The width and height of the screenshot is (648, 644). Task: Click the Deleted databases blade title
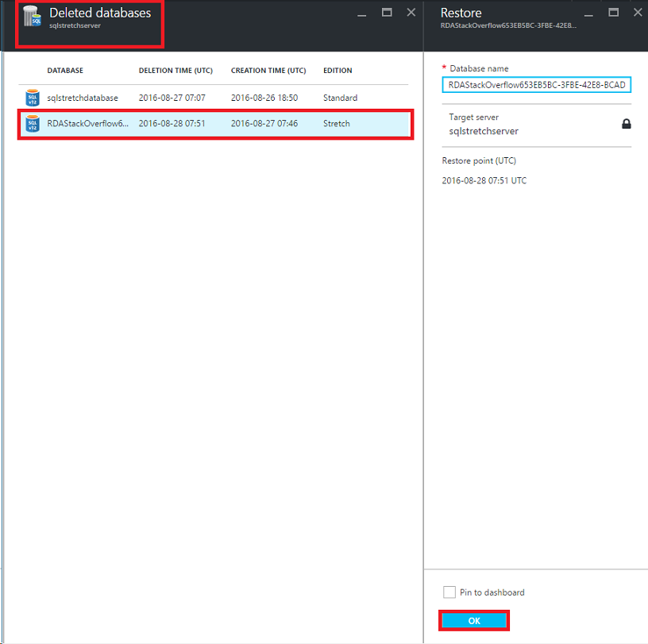coord(100,13)
